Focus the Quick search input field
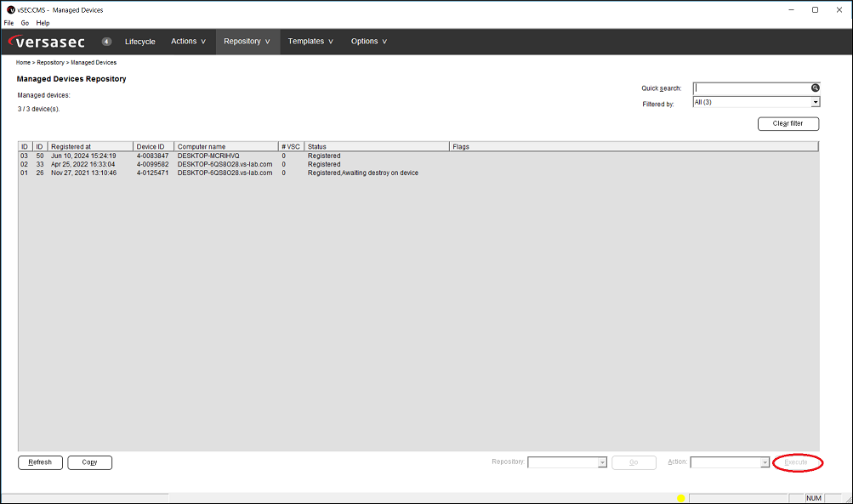Image resolution: width=853 pixels, height=504 pixels. (752, 88)
